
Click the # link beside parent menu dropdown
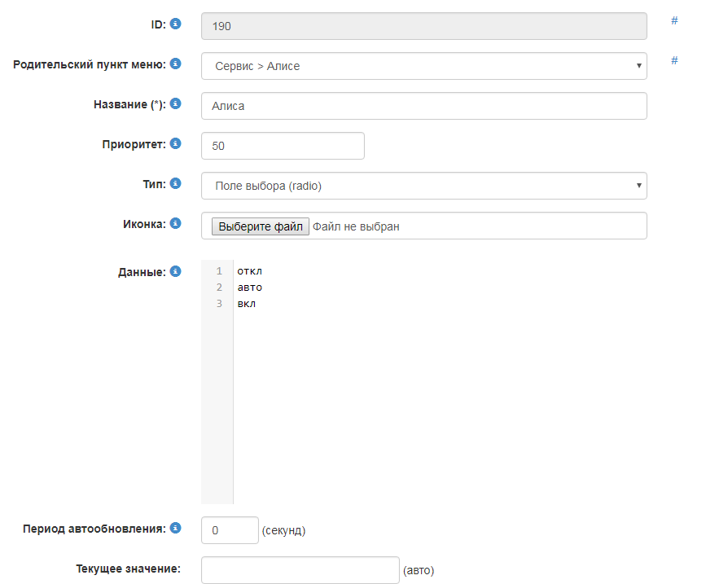coord(674,61)
